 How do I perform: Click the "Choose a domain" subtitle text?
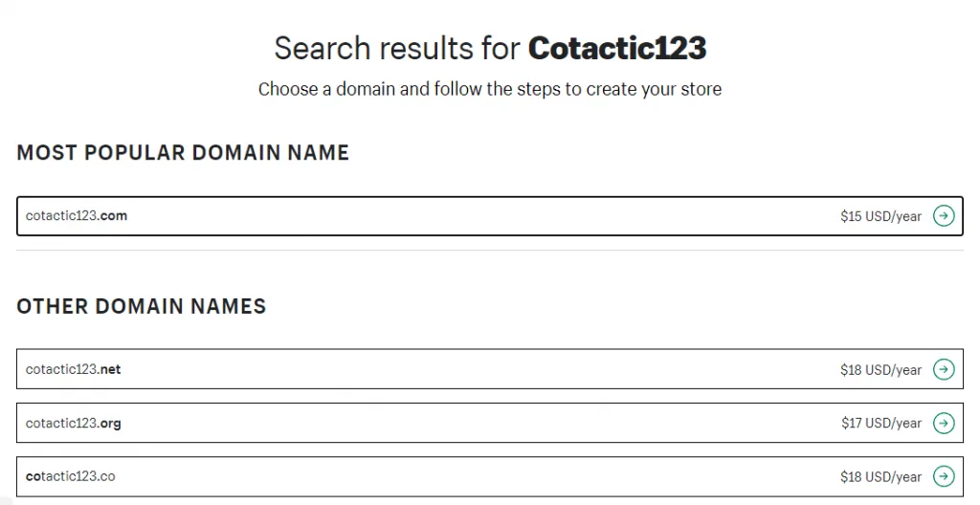[x=489, y=90]
